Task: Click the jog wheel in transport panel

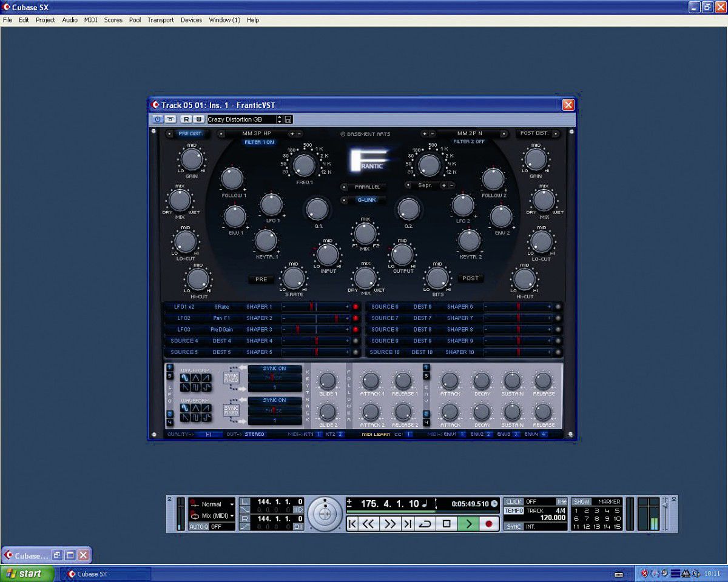Action: (325, 514)
